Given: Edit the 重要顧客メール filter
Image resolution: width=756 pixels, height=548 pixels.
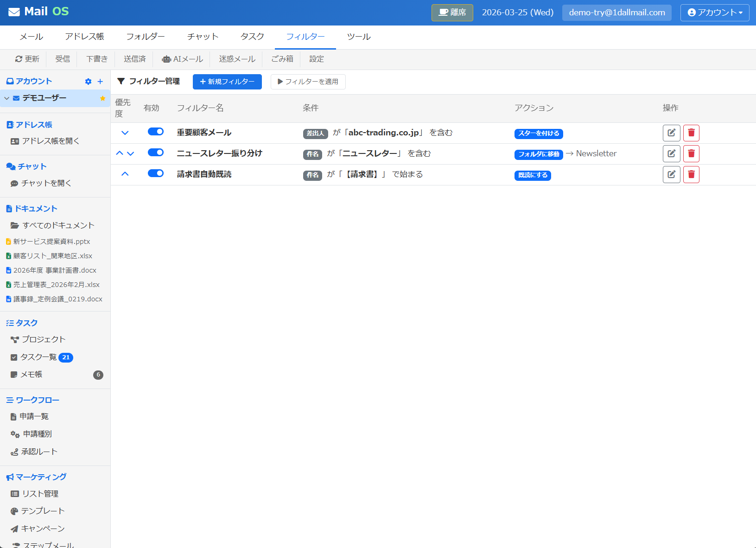Looking at the screenshot, I should point(671,133).
